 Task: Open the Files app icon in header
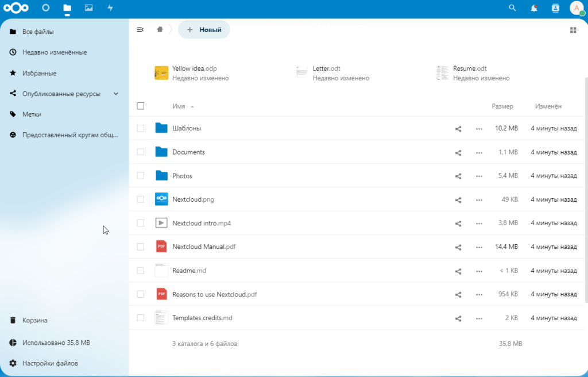67,8
